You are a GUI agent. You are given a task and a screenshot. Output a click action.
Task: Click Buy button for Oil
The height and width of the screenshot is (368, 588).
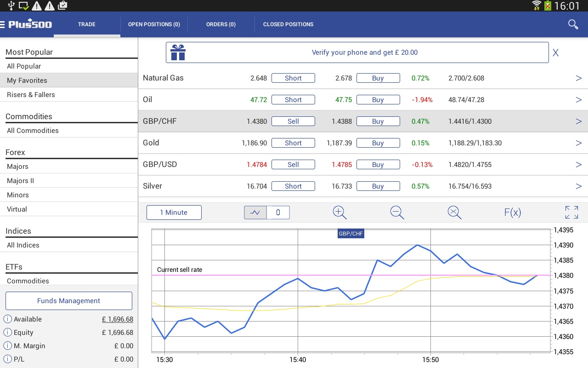point(378,100)
